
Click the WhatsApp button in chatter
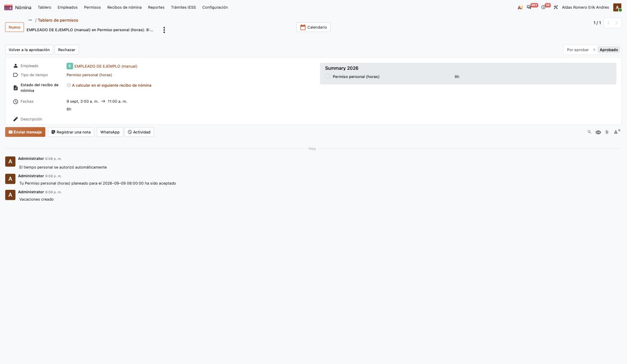point(110,132)
